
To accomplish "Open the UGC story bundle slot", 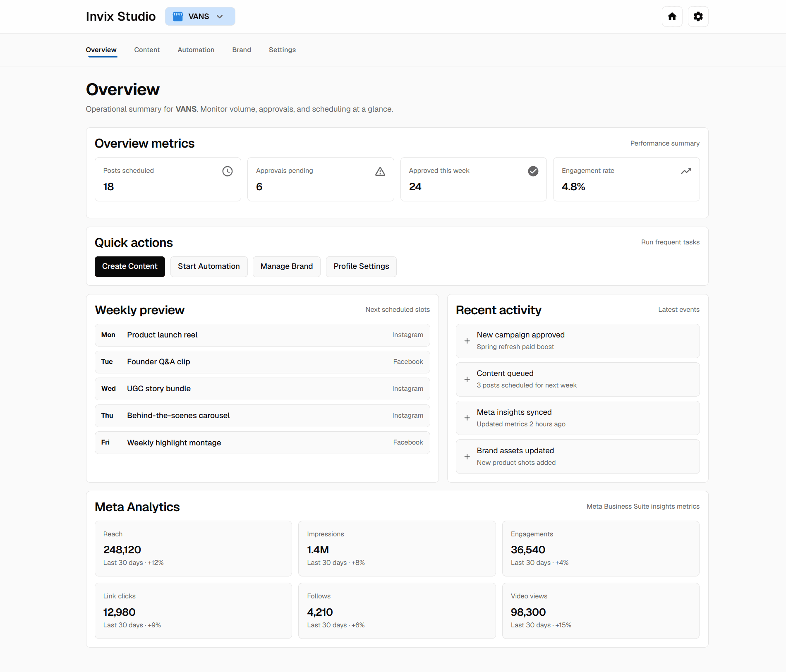I will click(x=262, y=389).
